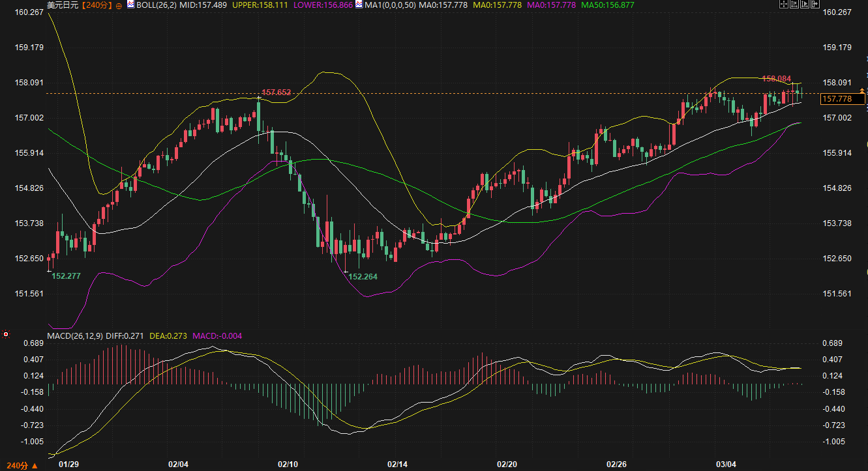Click the 158.084 peak price label
Screen dimensions: 868x471
pyautogui.click(x=776, y=78)
